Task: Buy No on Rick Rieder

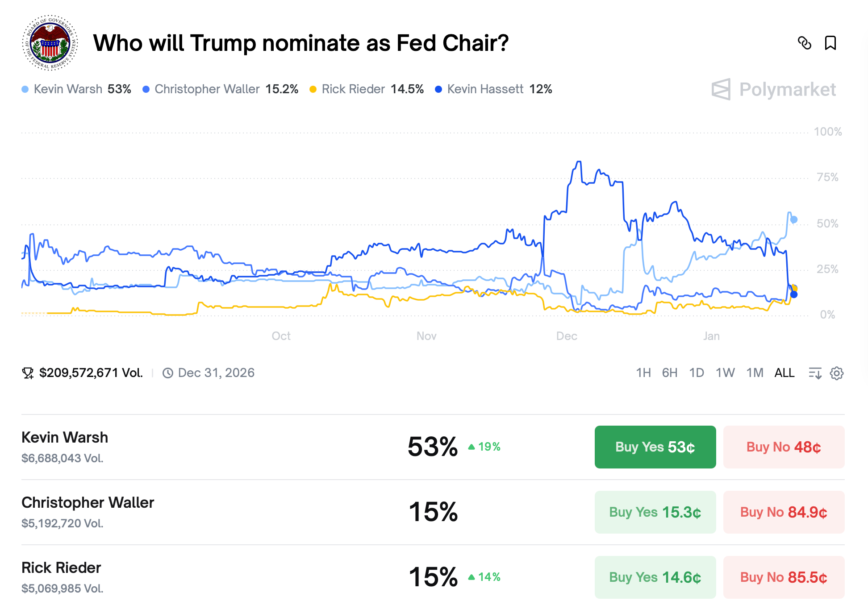Action: pyautogui.click(x=784, y=577)
